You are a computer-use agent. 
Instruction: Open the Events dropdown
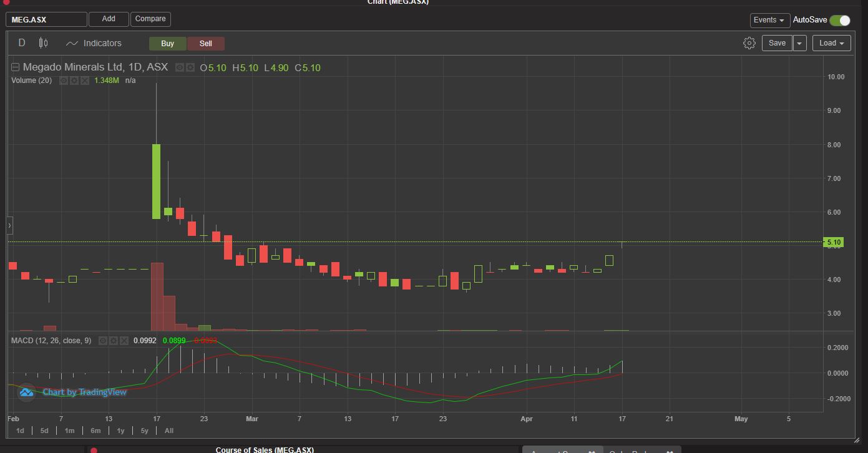pyautogui.click(x=769, y=20)
